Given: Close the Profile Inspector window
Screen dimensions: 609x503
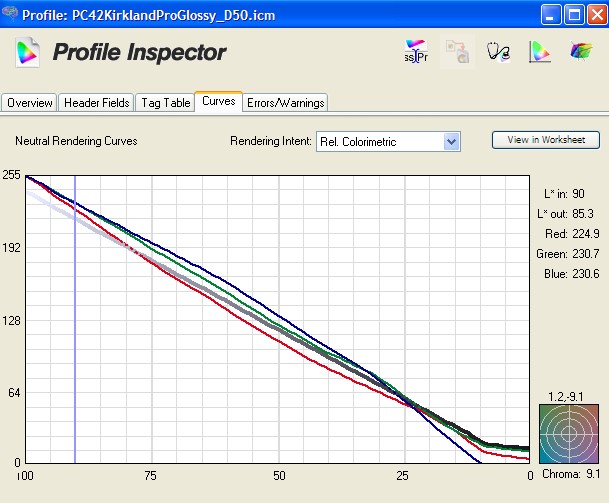Looking at the screenshot, I should click(x=595, y=15).
